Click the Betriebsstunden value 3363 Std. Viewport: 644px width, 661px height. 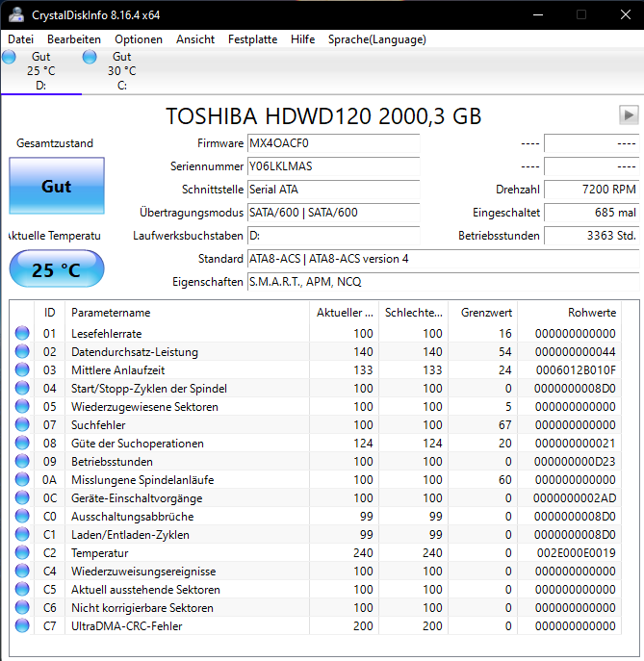click(592, 235)
